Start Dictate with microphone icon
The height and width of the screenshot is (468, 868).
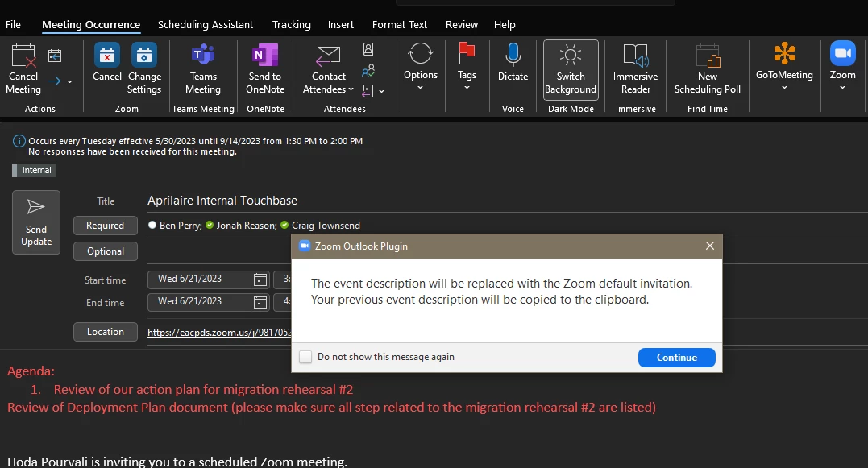[513, 55]
